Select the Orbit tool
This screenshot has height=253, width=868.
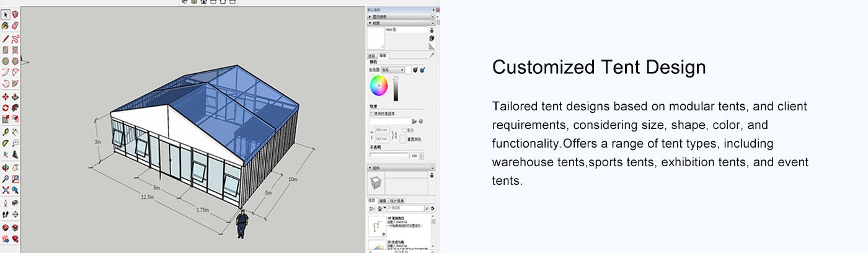(6, 167)
